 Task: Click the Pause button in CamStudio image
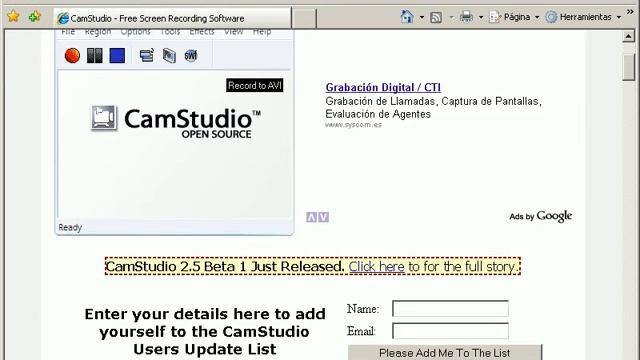click(95, 56)
